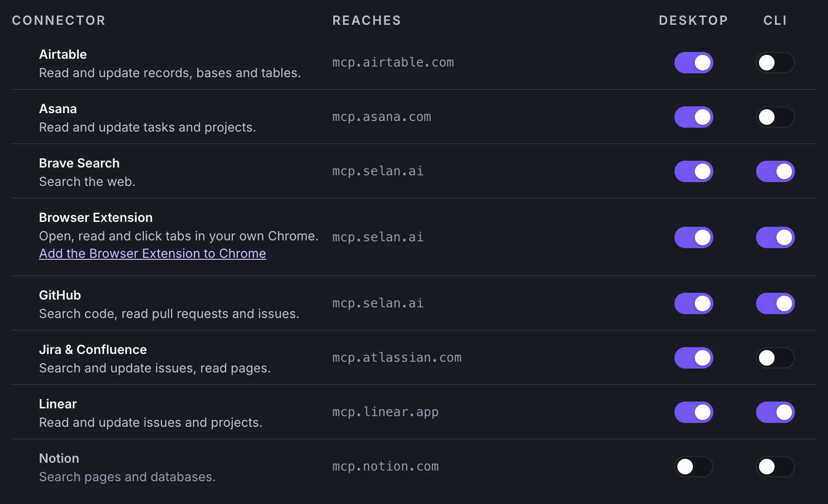Click the mcp.airtable.com address
This screenshot has height=504, width=828.
393,63
